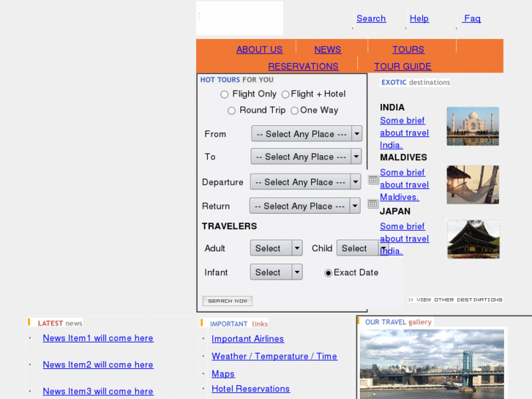Open View Other Destinations link
The width and height of the screenshot is (532, 399).
(455, 300)
